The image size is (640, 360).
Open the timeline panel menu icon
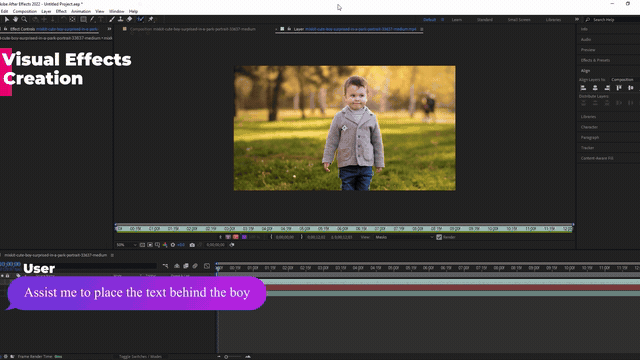click(112, 255)
